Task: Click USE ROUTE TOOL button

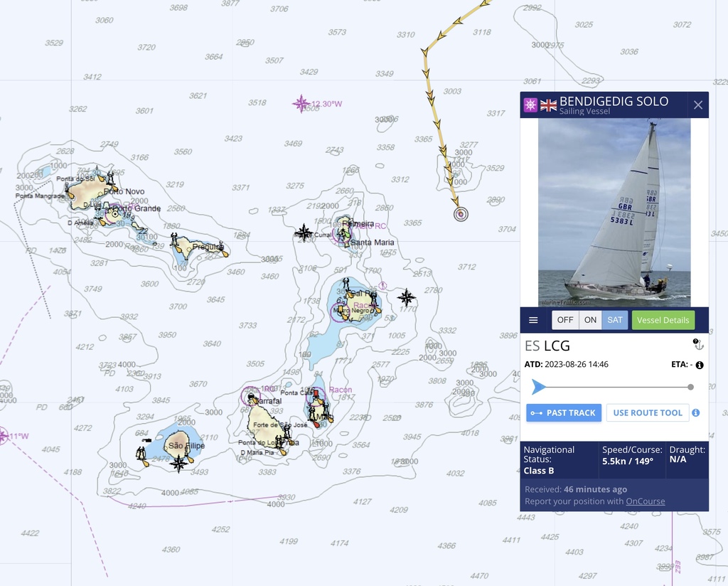Action: tap(648, 412)
